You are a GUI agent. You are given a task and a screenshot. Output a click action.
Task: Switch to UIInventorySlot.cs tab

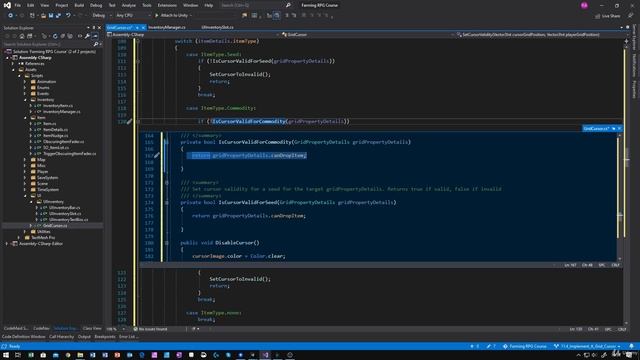[x=218, y=27]
